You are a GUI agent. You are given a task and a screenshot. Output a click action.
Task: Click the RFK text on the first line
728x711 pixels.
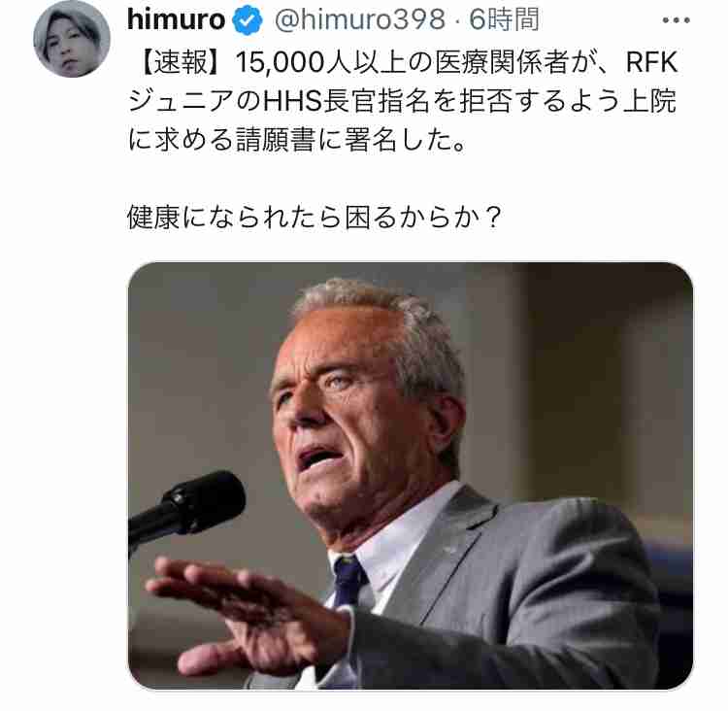click(652, 62)
